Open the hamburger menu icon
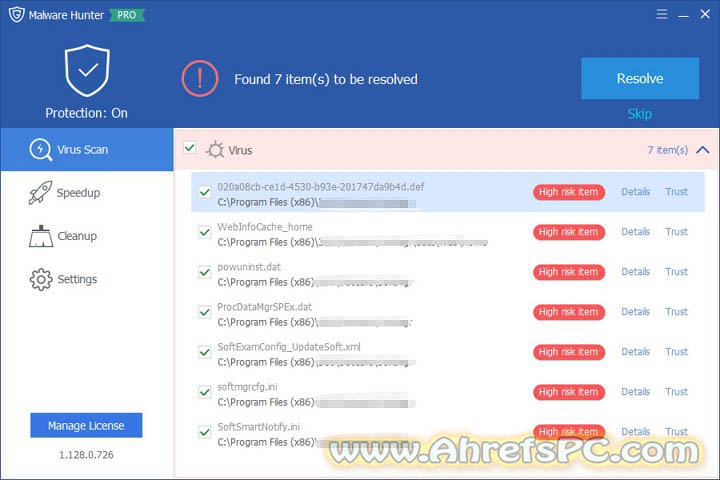Viewport: 720px width, 480px height. pos(662,14)
